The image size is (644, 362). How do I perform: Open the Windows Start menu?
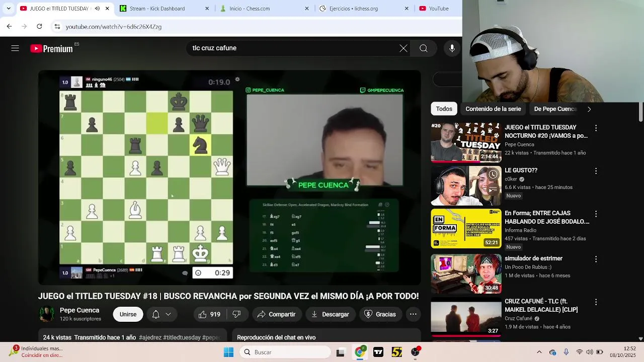click(228, 352)
